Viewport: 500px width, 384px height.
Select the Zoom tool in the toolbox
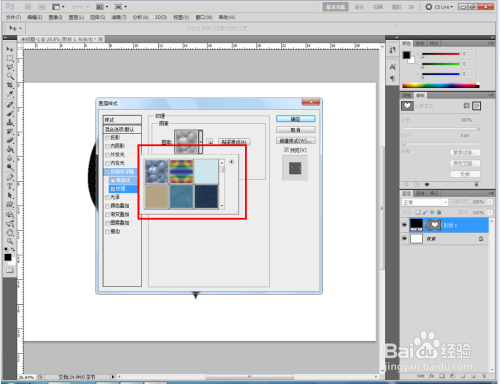(10, 241)
